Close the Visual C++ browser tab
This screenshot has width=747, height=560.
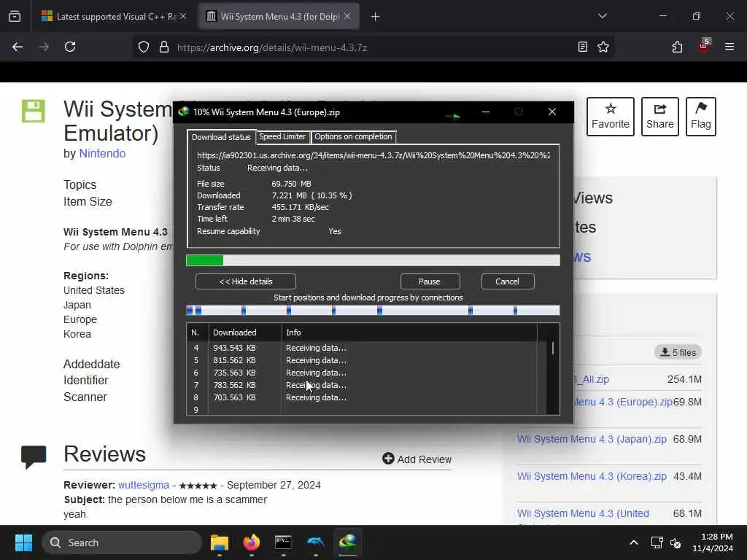pyautogui.click(x=183, y=17)
